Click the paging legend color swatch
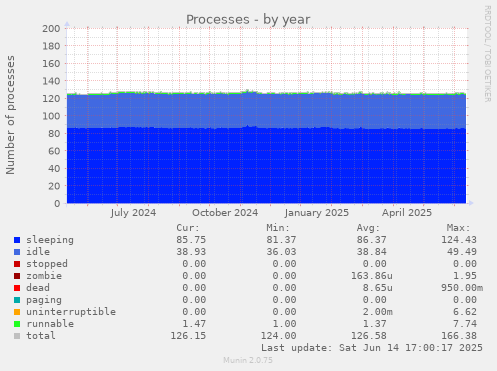Viewport: 497px width, 371px height. pyautogui.click(x=17, y=300)
